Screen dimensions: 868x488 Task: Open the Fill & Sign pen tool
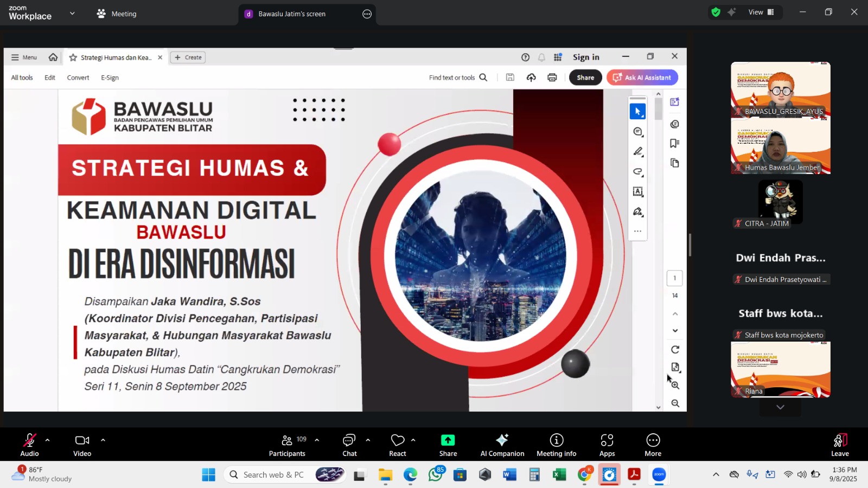tap(638, 211)
